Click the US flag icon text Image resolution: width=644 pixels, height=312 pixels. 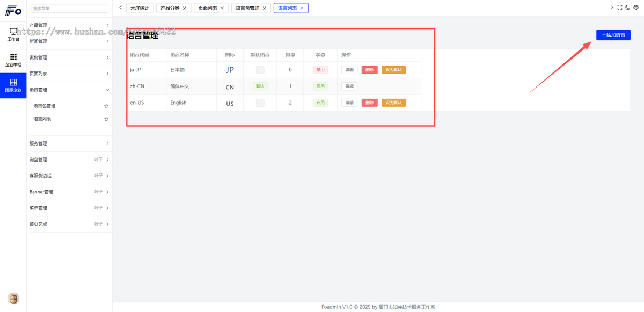pos(230,104)
